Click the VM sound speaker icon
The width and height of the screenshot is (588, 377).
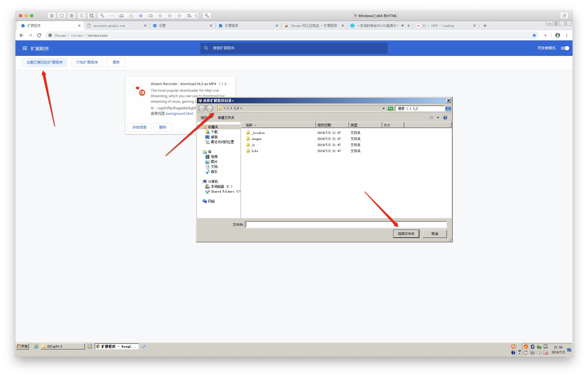point(141,16)
